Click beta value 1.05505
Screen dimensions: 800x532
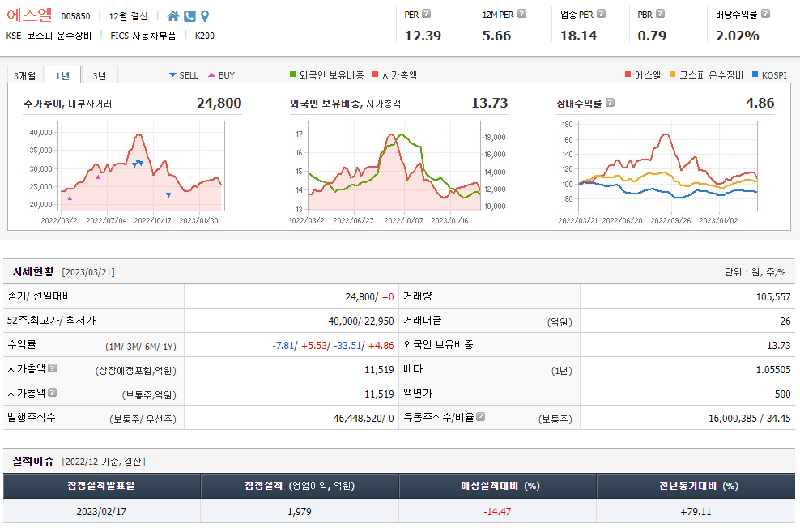pyautogui.click(x=773, y=370)
